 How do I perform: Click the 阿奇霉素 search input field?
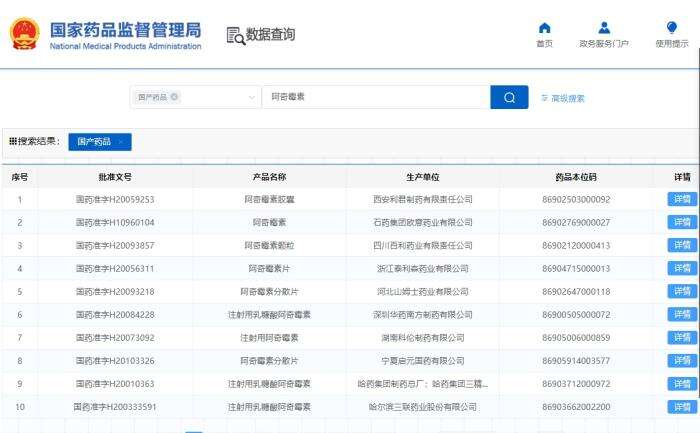tap(375, 97)
